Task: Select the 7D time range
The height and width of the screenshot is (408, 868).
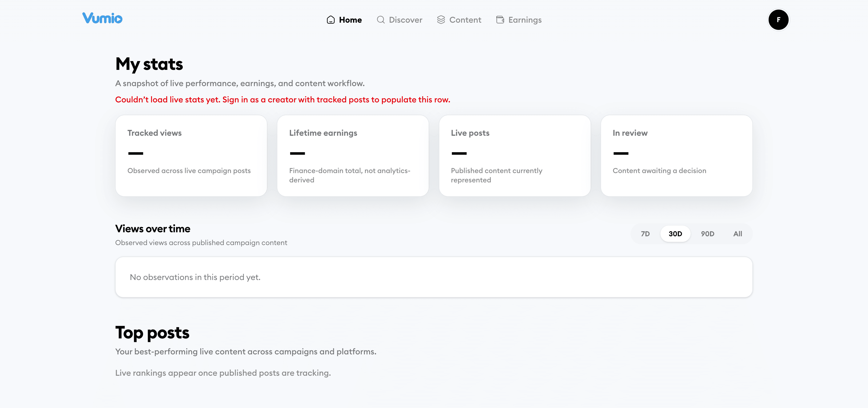Action: 645,234
